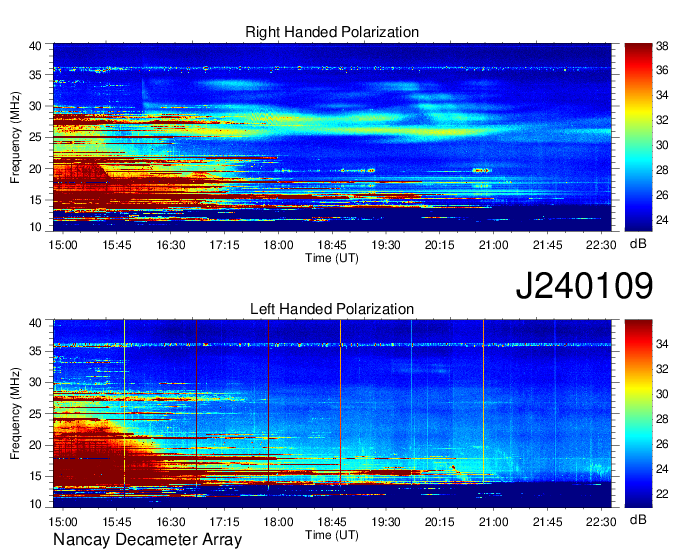
Task: Click "16:30" time tick on Right Handed plot
Action: tap(170, 245)
